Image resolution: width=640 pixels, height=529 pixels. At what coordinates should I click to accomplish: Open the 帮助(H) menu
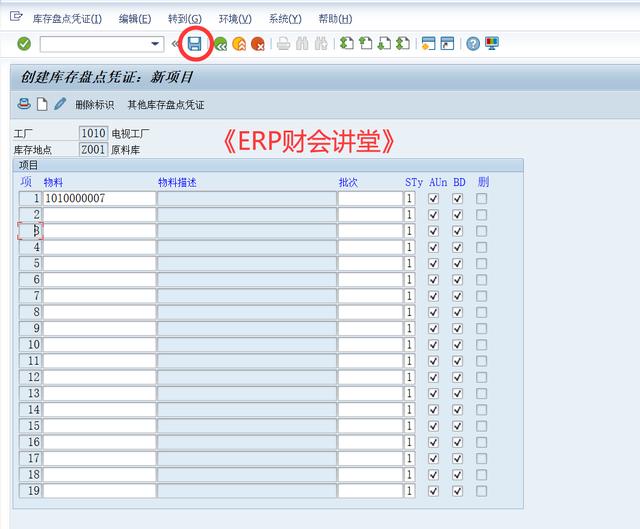click(x=335, y=19)
